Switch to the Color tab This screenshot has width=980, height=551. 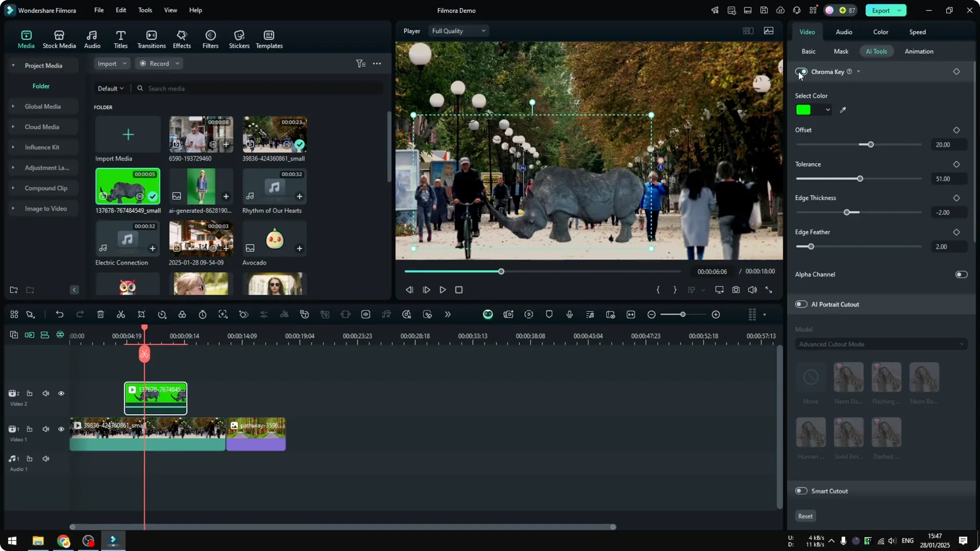coord(880,32)
